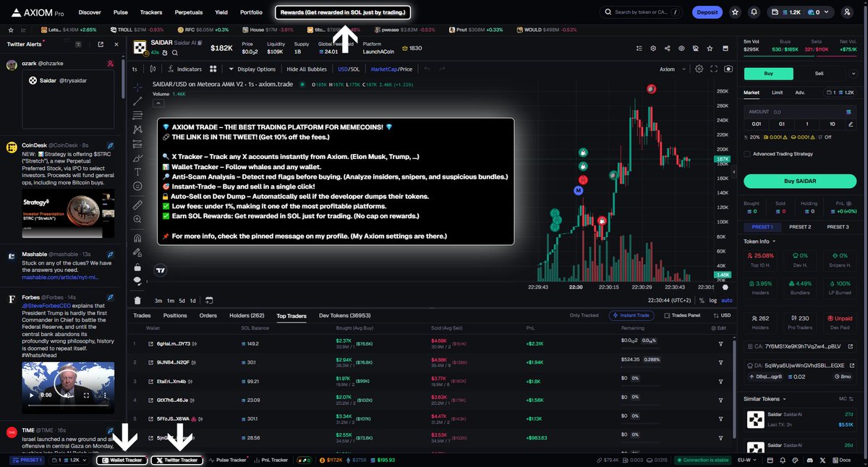Viewport: 868px width, 467px height.
Task: Toggle auto scale on chart
Action: (x=726, y=300)
